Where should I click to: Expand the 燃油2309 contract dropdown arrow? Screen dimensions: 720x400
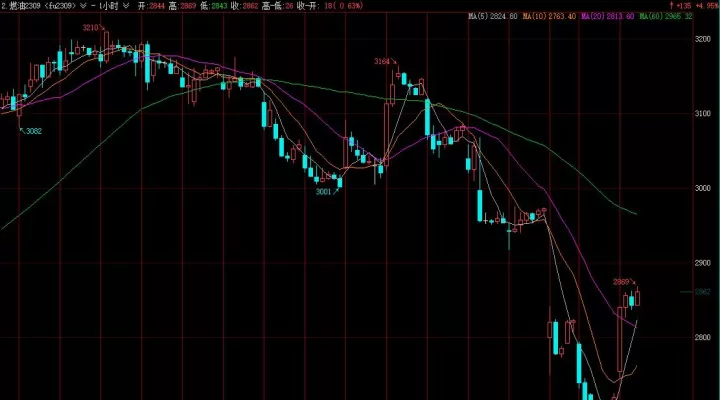coord(83,6)
